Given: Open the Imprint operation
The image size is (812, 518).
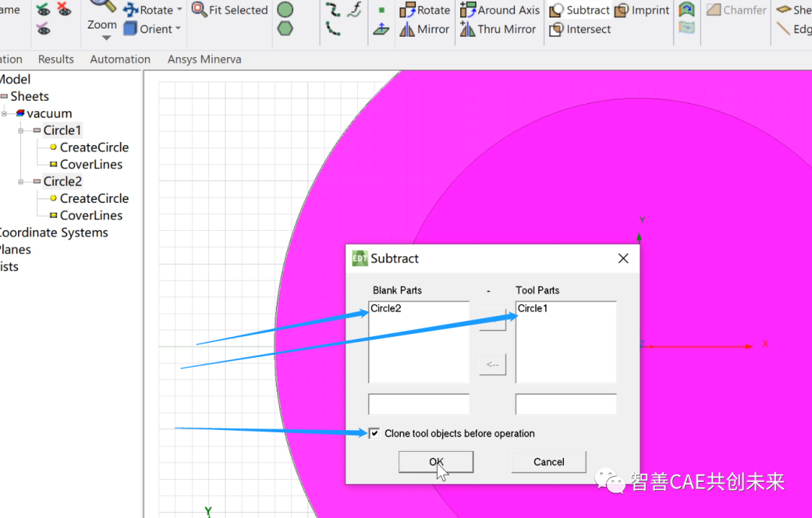Looking at the screenshot, I should pyautogui.click(x=642, y=10).
